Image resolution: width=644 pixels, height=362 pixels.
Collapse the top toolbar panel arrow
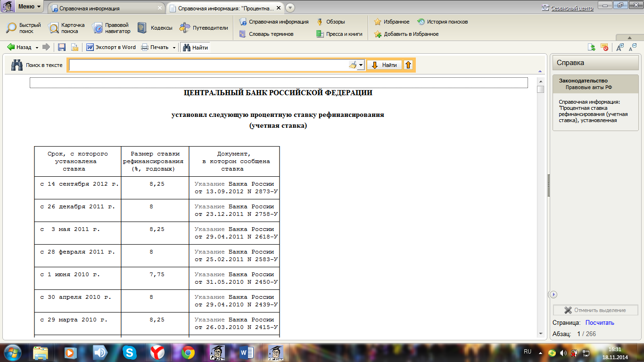(629, 38)
